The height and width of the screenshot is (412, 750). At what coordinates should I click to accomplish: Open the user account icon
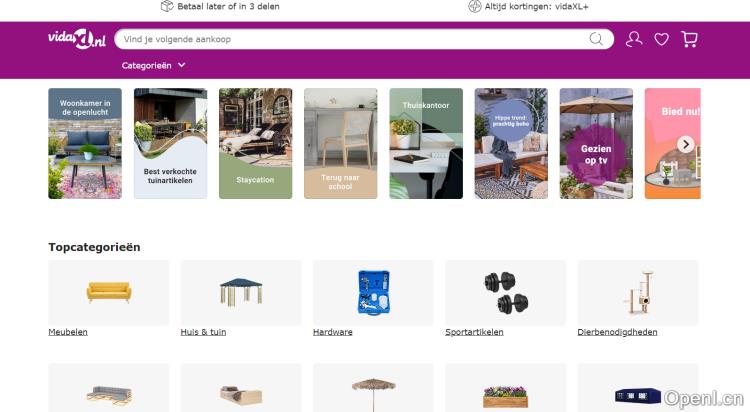pos(634,39)
